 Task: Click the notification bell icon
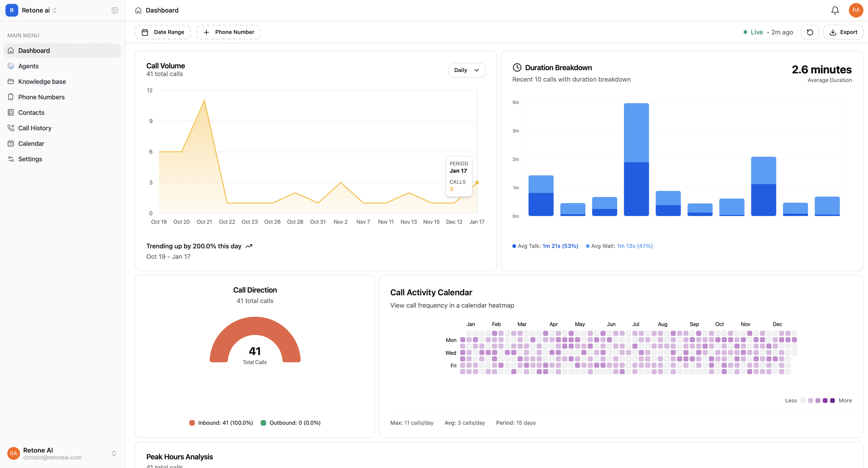coord(835,10)
